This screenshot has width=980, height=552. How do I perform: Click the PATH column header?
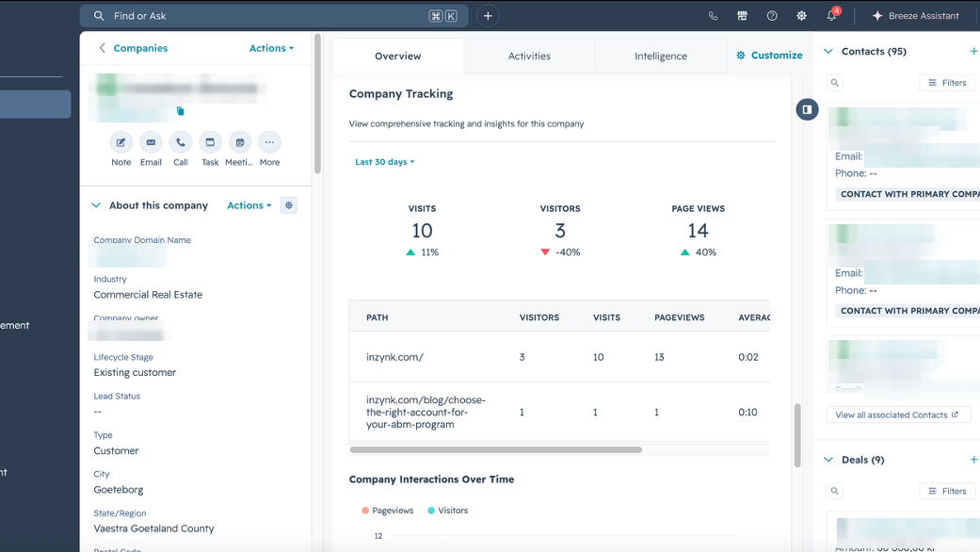(377, 317)
